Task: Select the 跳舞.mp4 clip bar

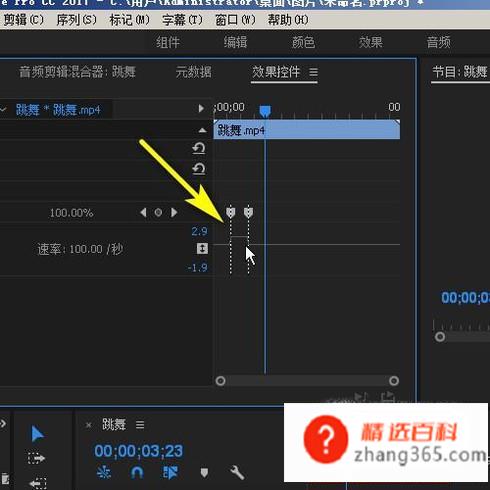Action: (x=307, y=130)
